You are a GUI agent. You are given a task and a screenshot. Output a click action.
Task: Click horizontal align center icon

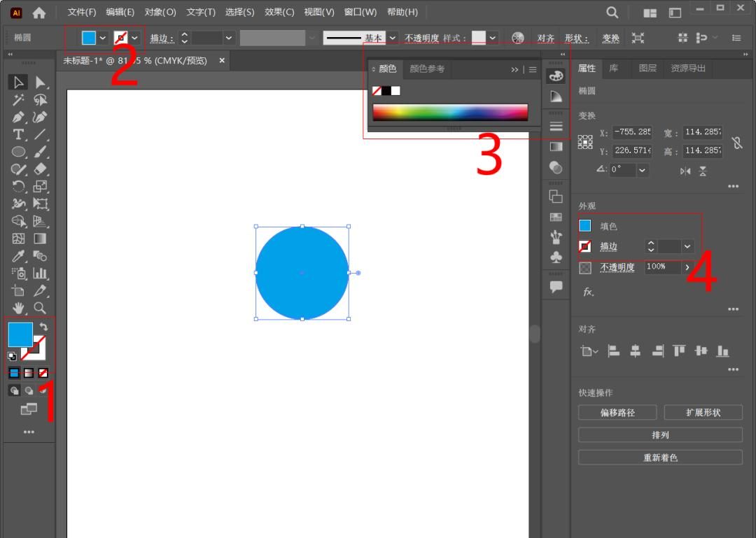pos(636,351)
